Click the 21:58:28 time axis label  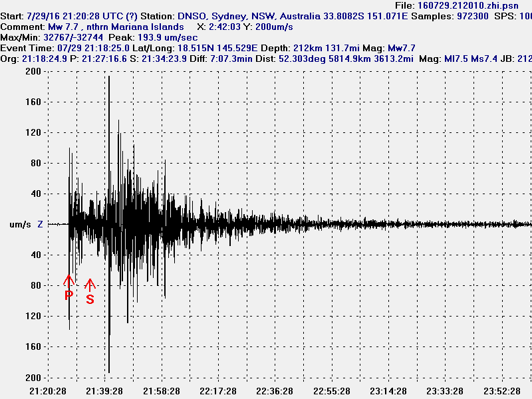[162, 391]
